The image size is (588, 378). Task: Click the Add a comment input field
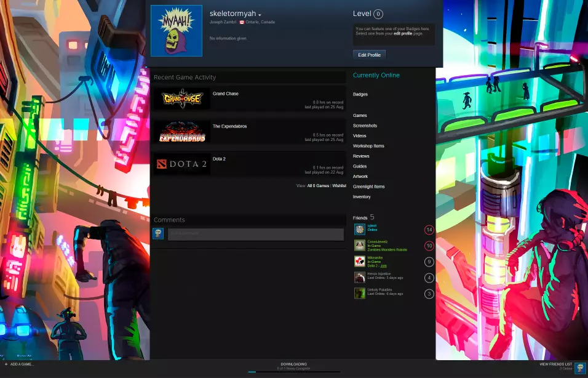[256, 234]
